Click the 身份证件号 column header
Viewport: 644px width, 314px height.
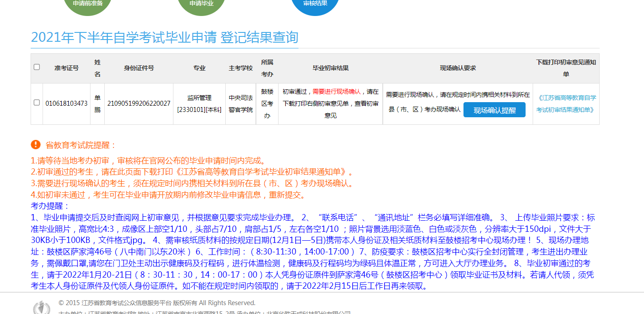click(x=139, y=68)
